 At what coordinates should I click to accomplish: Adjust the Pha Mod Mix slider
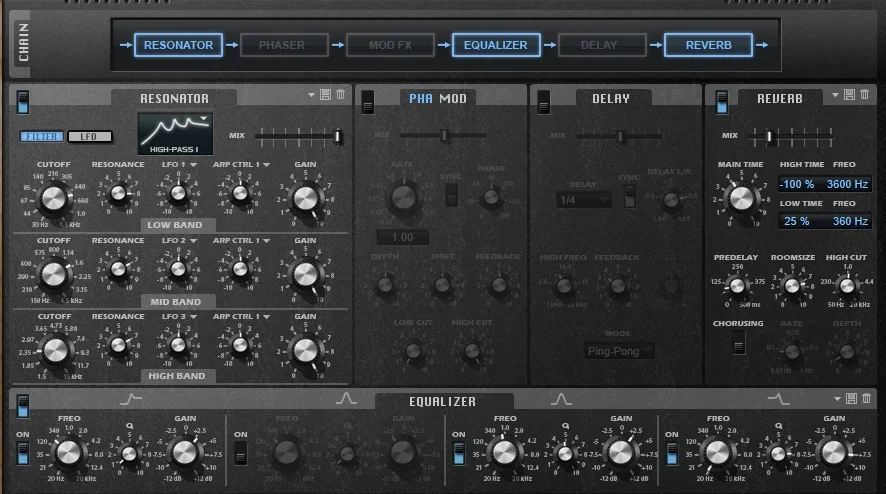[x=444, y=136]
